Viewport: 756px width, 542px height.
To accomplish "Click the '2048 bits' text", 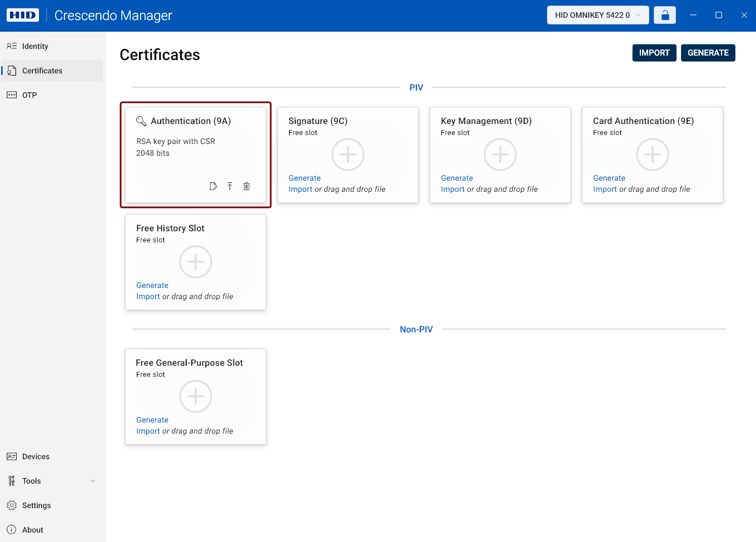I will [x=153, y=153].
